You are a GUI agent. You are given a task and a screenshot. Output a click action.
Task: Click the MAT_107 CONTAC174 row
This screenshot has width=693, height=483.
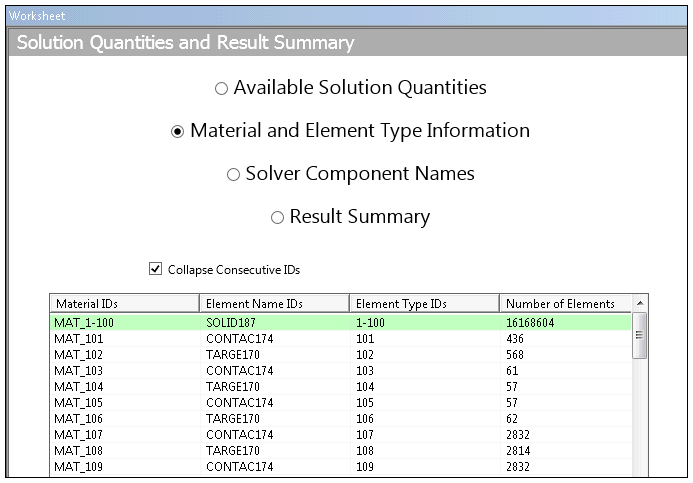(340, 434)
